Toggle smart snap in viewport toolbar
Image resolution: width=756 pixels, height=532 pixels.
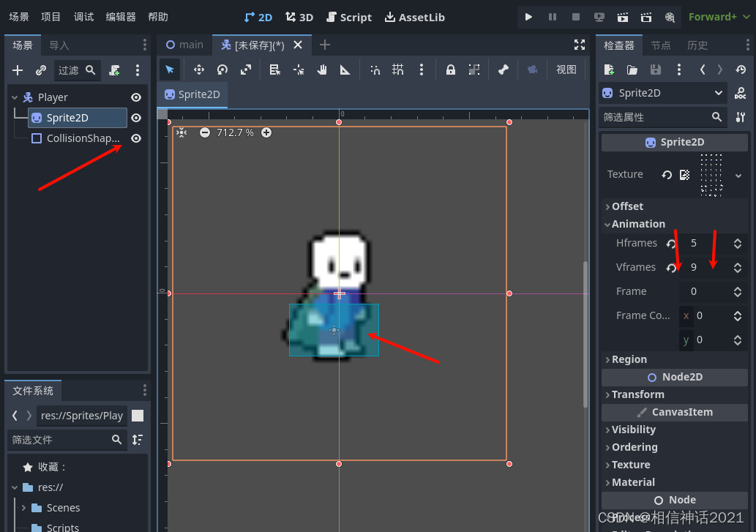(375, 70)
